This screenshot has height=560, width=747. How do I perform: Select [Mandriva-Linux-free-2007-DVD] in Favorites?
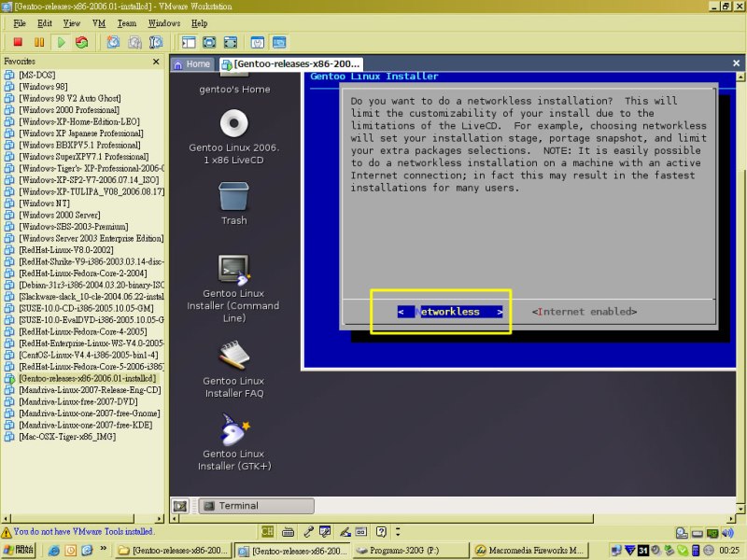[78, 401]
